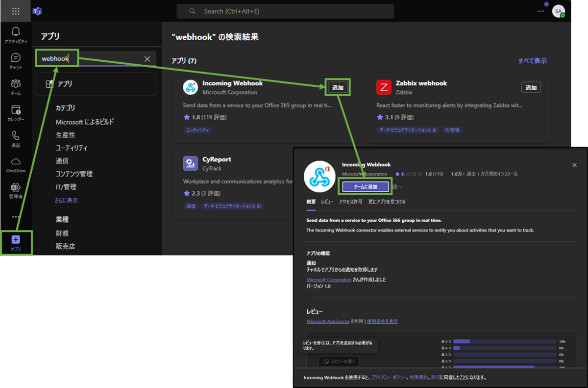Screen dimensions: 588x388
Task: Click ユーティリティ tag on Incoming Webhook card
Action: point(198,130)
